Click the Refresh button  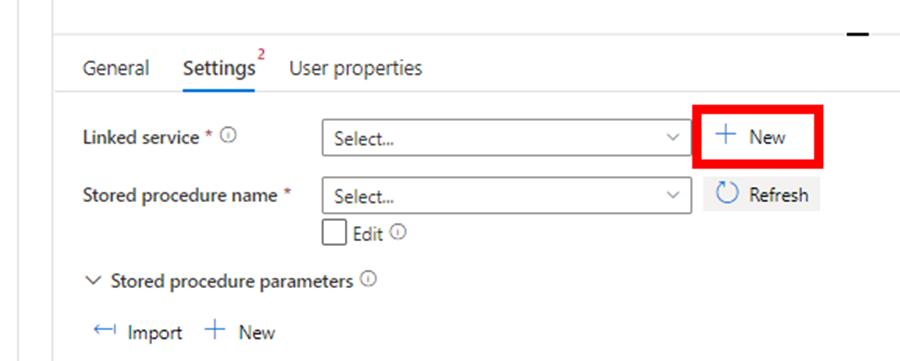tap(762, 195)
